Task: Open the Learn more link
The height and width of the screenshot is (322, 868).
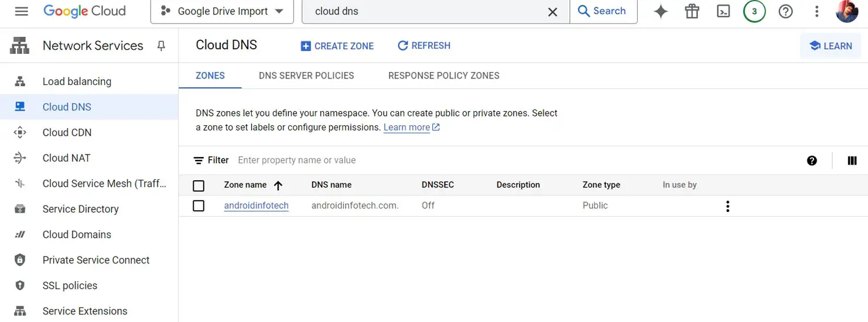Action: pos(412,127)
